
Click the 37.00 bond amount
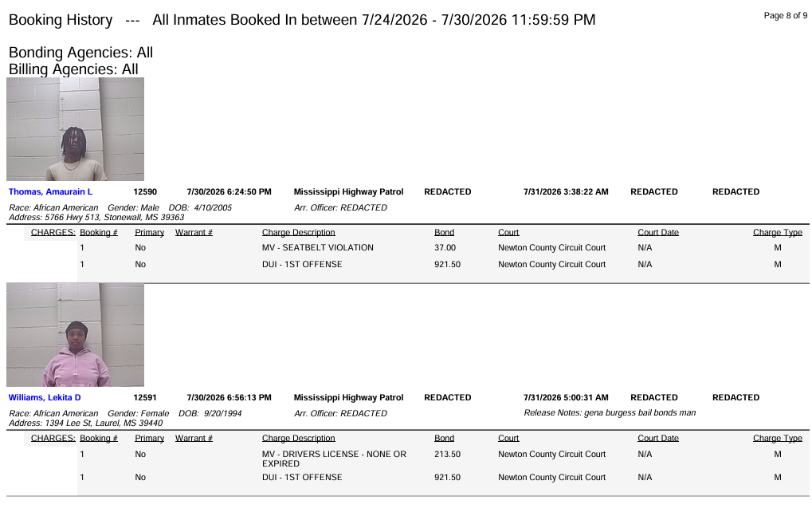[445, 248]
